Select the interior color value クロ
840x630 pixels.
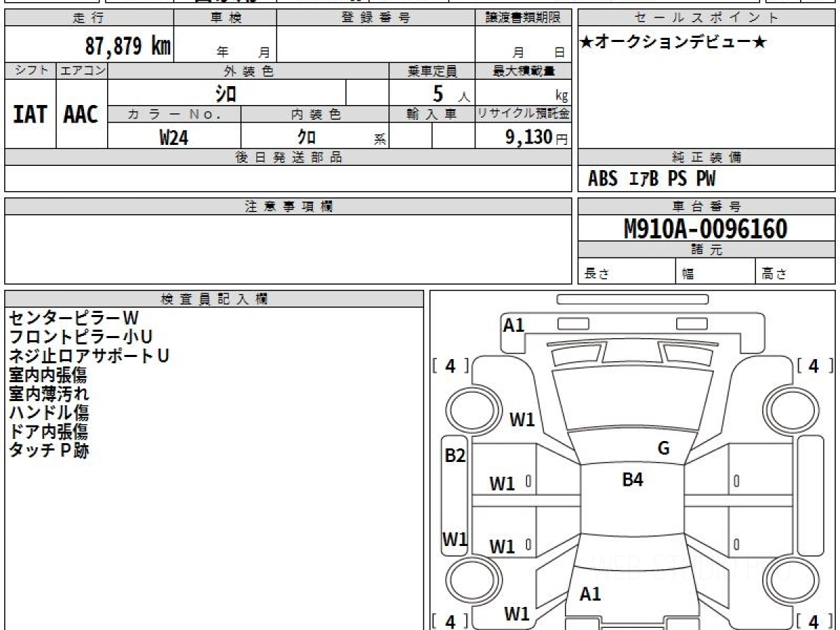click(x=306, y=137)
